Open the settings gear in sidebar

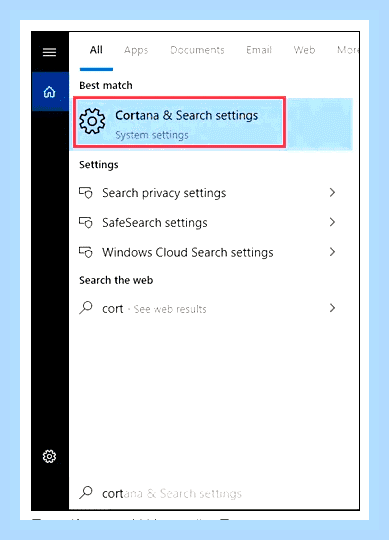(49, 456)
